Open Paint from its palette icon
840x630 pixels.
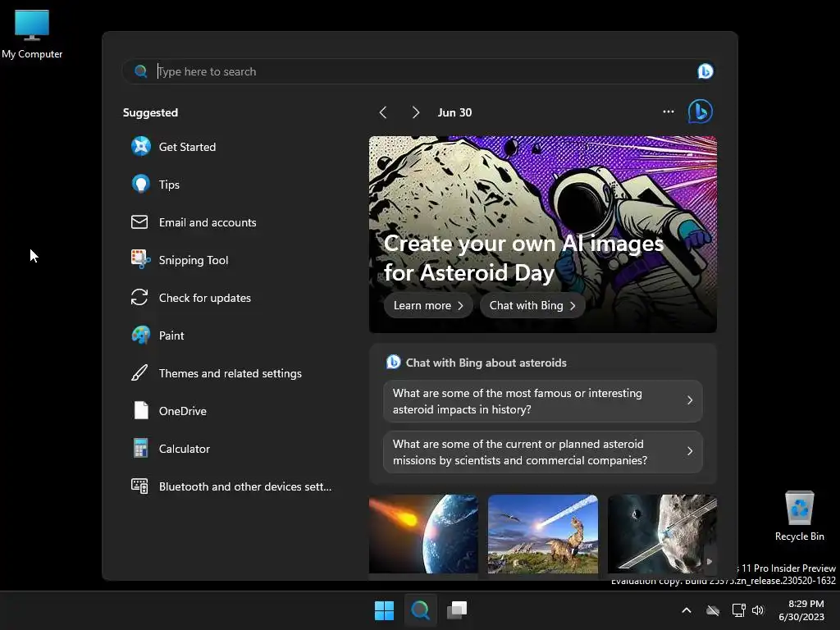pyautogui.click(x=141, y=336)
